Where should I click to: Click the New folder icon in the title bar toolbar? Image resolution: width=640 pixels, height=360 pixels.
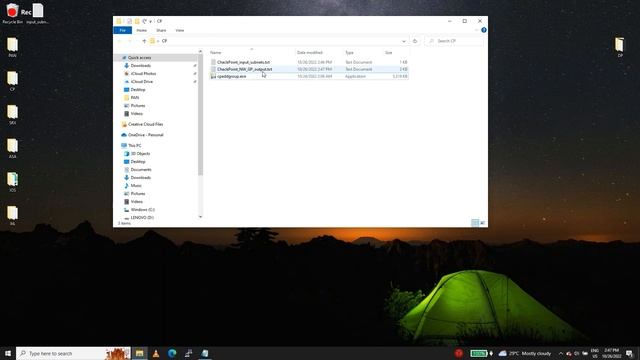137,21
